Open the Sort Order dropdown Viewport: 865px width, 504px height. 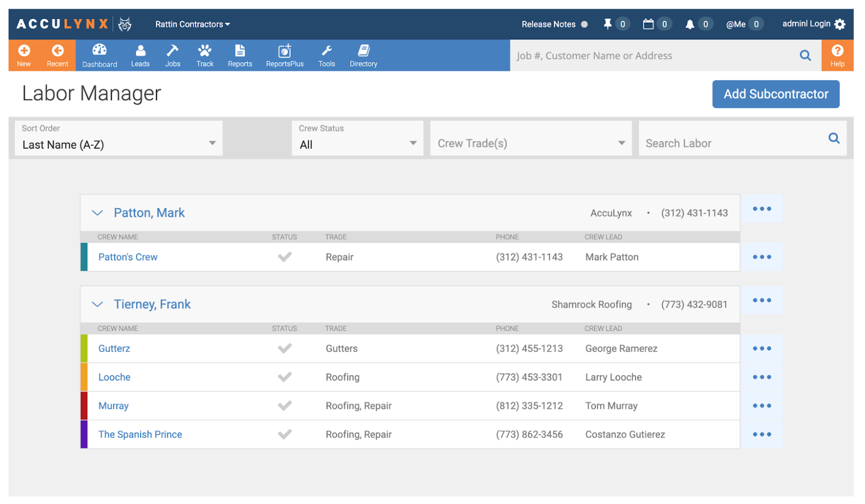119,138
